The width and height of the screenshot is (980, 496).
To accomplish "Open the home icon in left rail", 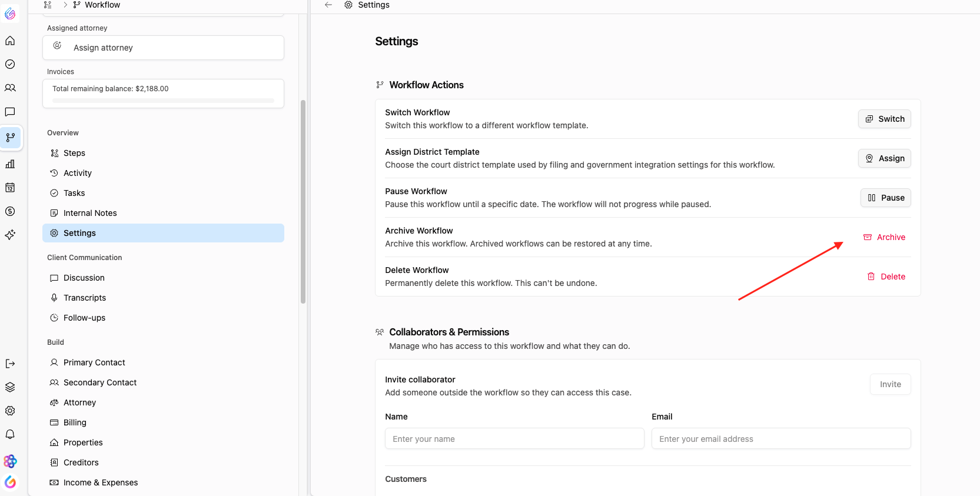I will click(10, 41).
